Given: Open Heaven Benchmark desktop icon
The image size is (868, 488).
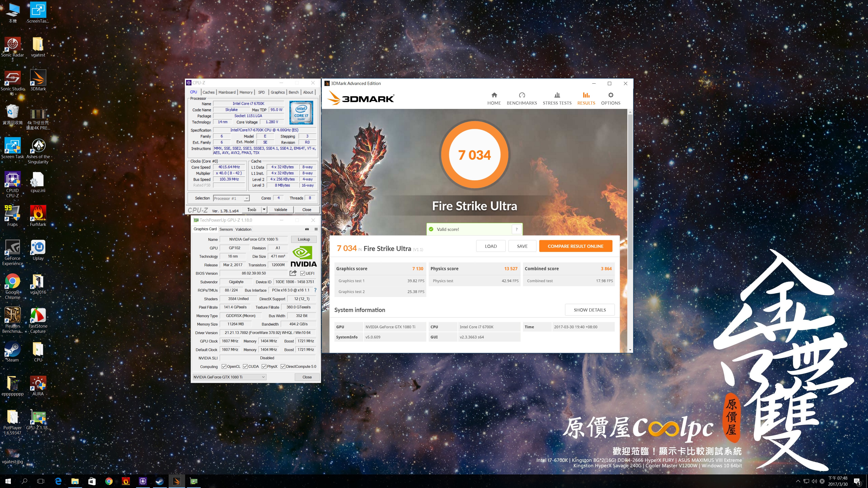Looking at the screenshot, I should pos(12,320).
